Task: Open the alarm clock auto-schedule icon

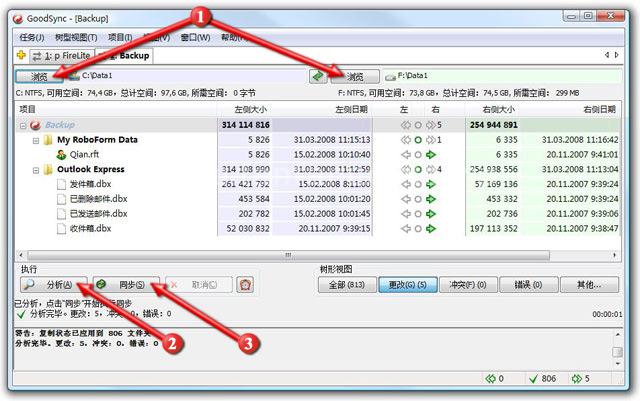Action: coord(245,285)
